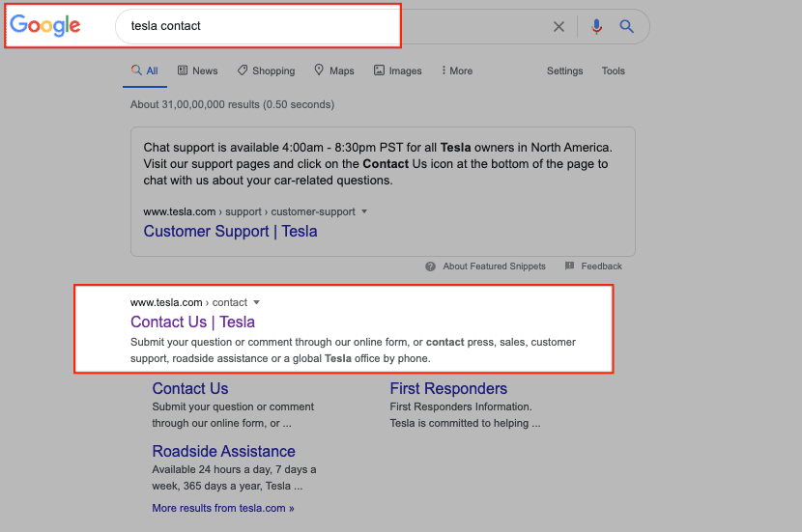Click the About Featured Snippets question icon
The height and width of the screenshot is (532, 802).
432,266
